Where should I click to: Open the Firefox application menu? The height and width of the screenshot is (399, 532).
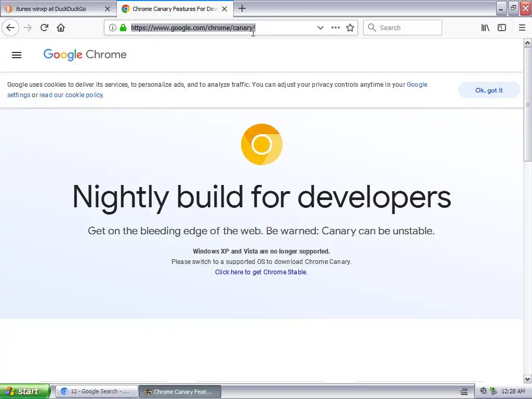tap(522, 28)
